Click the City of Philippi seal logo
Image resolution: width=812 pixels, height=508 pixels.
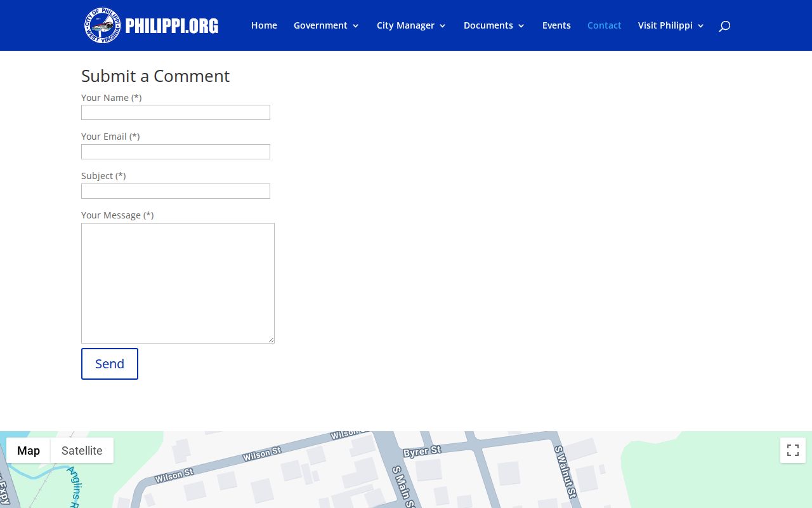[x=102, y=25]
